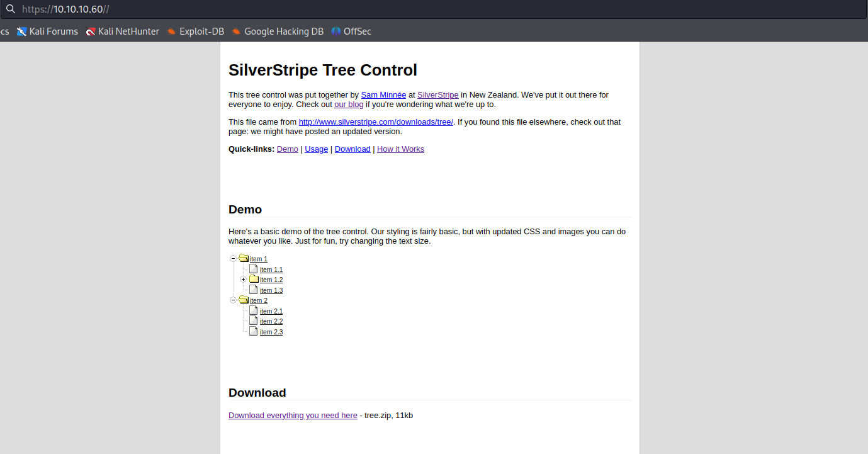Open Kali NetHunter bookmark

(x=123, y=31)
